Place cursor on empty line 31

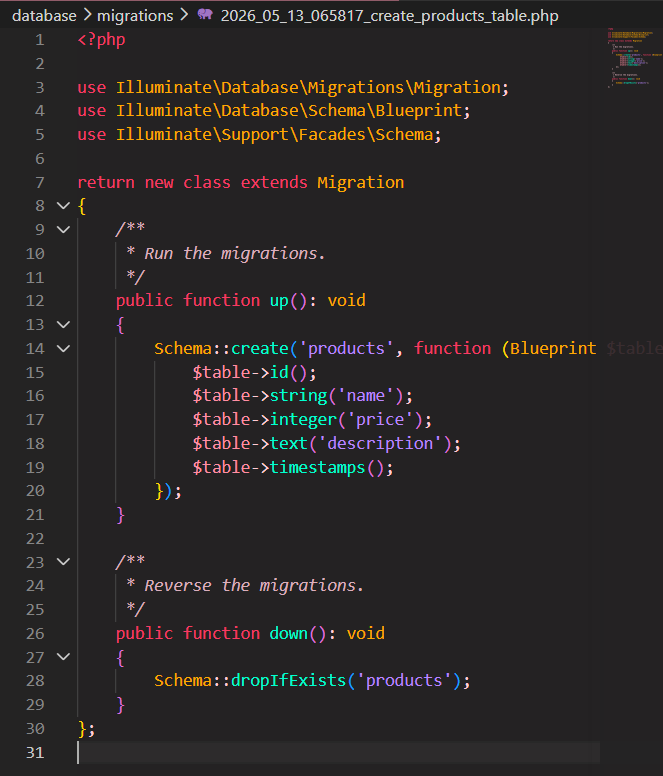point(338,752)
